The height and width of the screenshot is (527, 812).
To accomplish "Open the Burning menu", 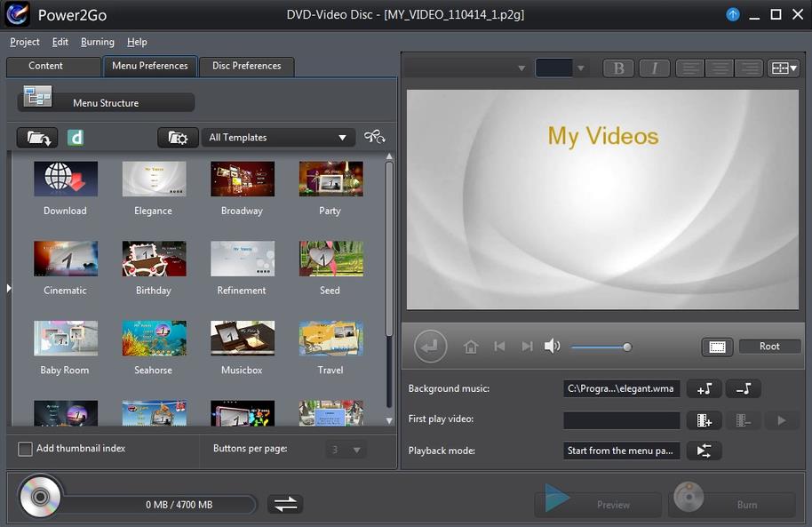I will point(97,42).
